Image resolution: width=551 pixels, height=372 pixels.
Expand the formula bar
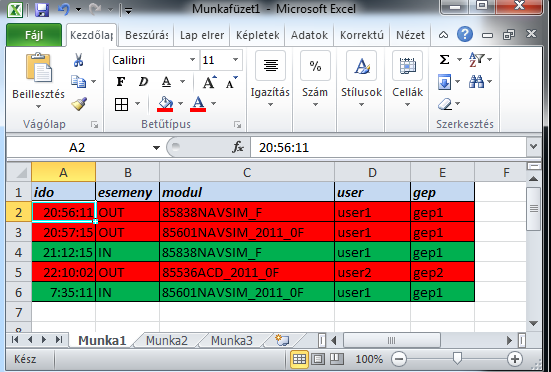533,147
